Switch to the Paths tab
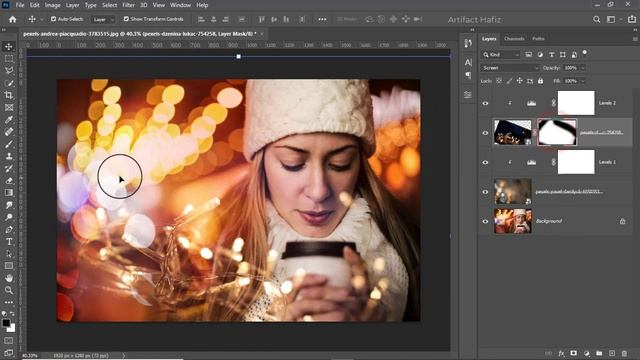This screenshot has height=360, width=640. [x=538, y=39]
